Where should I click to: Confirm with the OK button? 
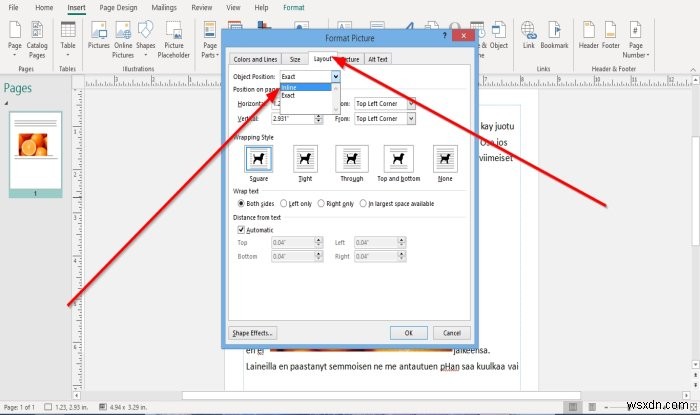408,333
